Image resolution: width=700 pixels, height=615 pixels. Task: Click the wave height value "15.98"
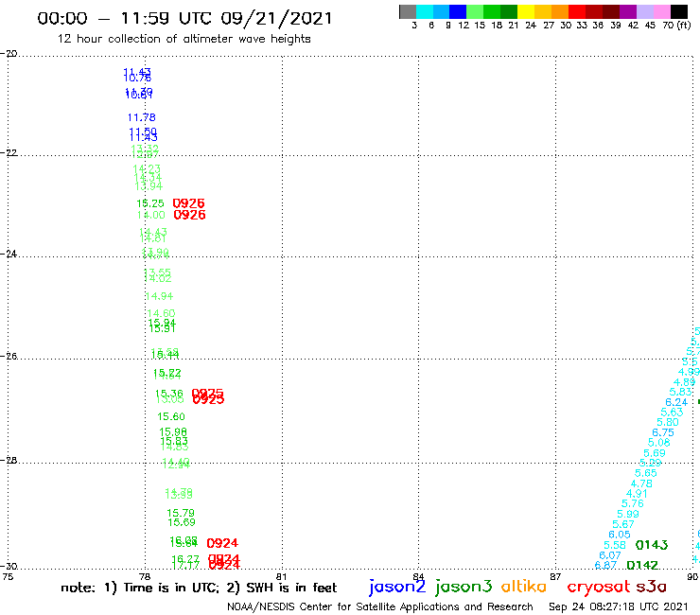coord(173,431)
